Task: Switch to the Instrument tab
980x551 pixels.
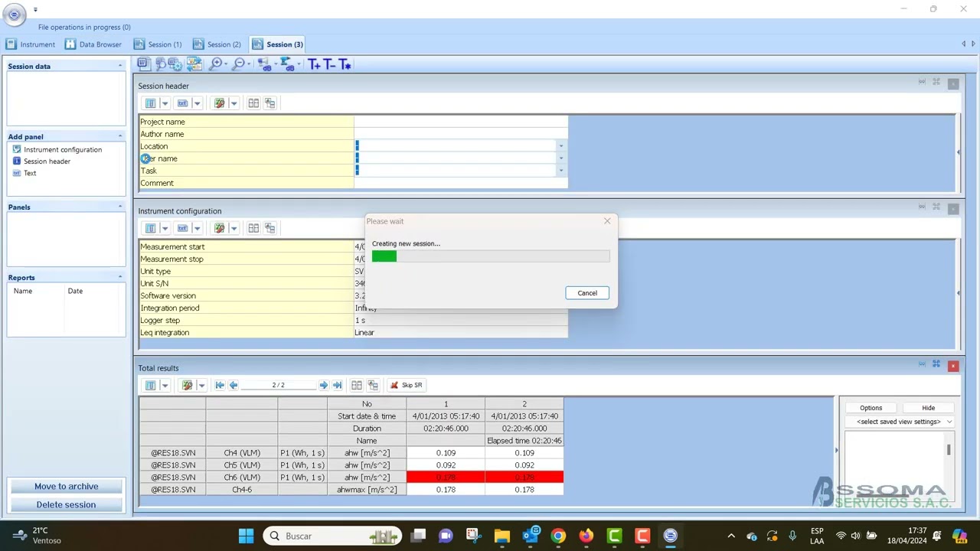Action: tap(31, 44)
